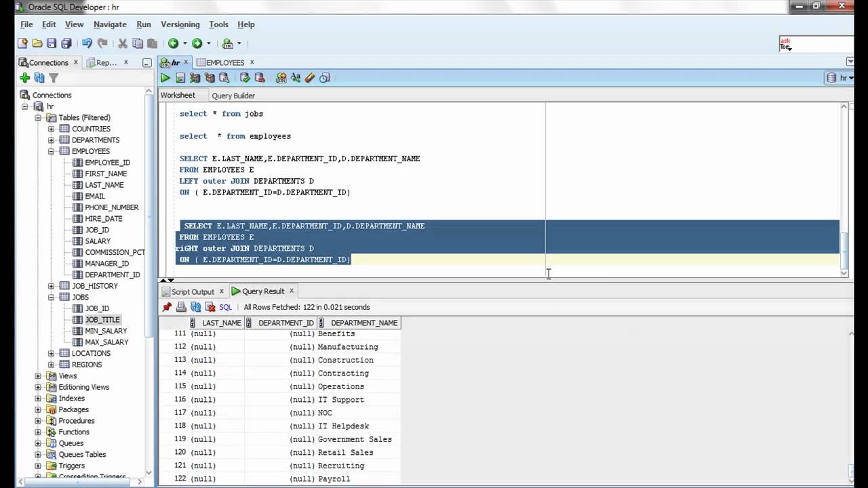Expand the JOB_HISTORY table node

tap(51, 286)
